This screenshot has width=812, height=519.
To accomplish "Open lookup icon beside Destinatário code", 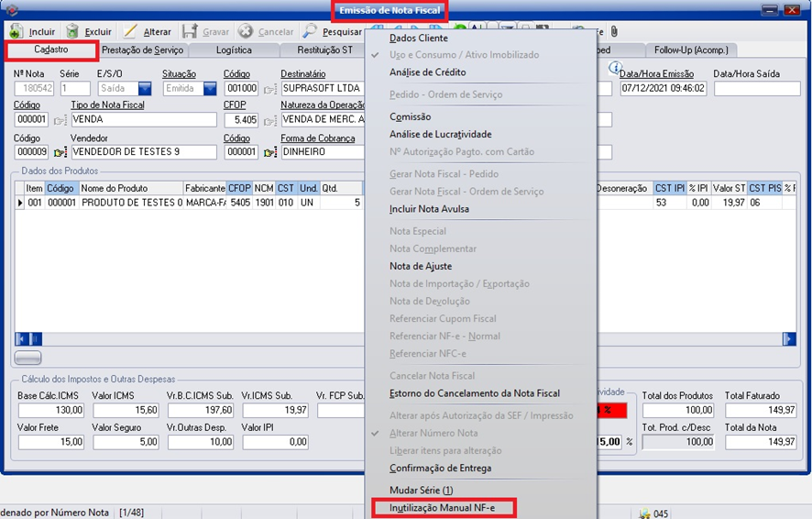I will (x=269, y=90).
